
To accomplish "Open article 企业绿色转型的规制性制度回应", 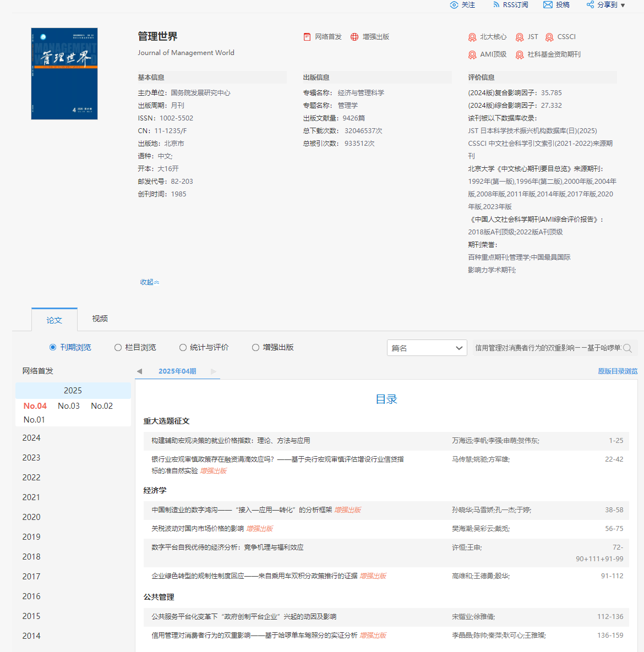I will (255, 576).
